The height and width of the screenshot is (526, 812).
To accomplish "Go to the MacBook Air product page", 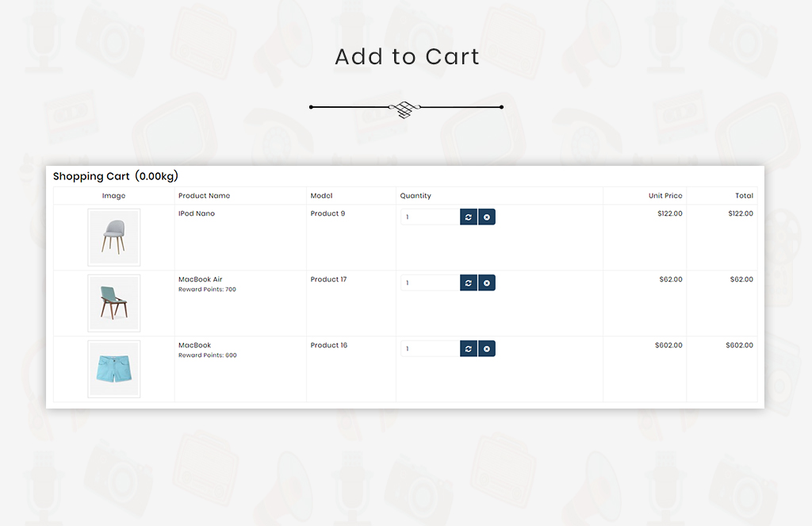I will pos(201,279).
